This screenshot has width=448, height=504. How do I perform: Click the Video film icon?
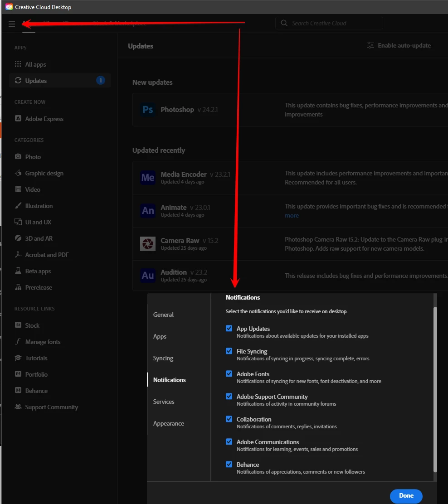[x=18, y=189]
